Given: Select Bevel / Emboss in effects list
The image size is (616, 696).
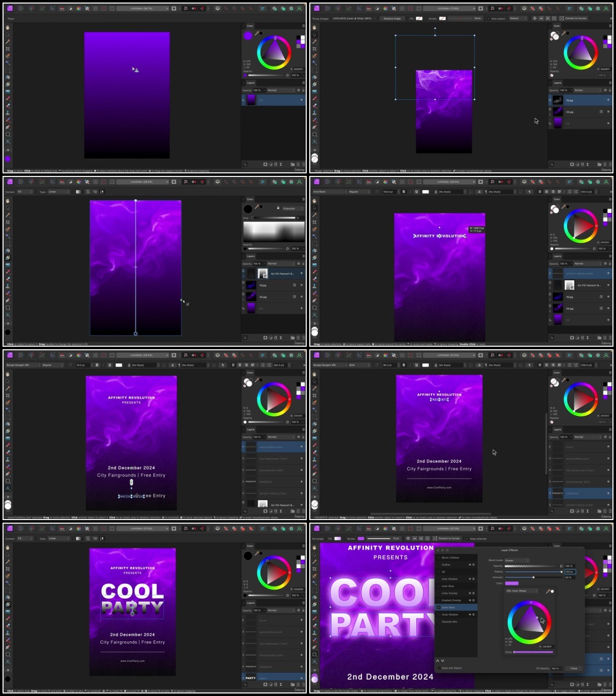Looking at the screenshot, I should click(x=450, y=558).
